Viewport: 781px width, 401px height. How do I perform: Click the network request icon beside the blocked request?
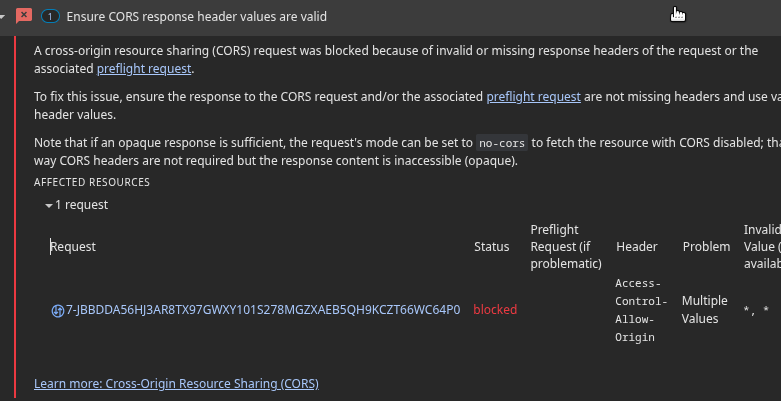[57, 310]
